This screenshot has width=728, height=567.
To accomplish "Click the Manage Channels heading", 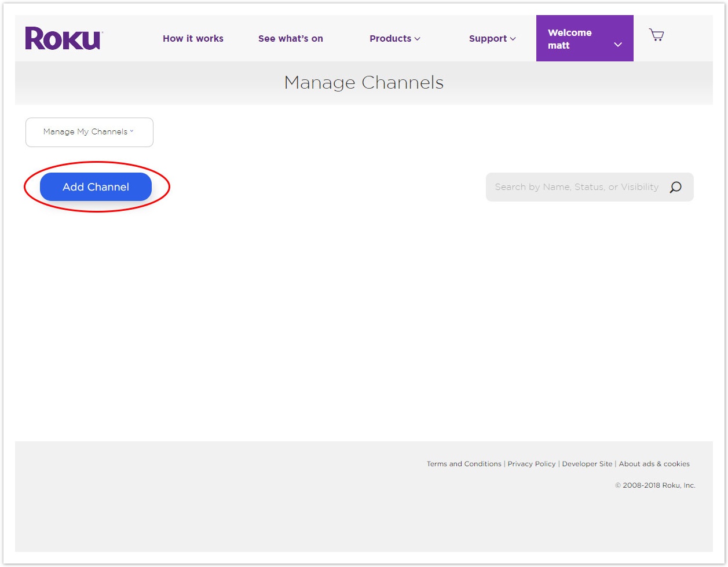I will point(364,83).
